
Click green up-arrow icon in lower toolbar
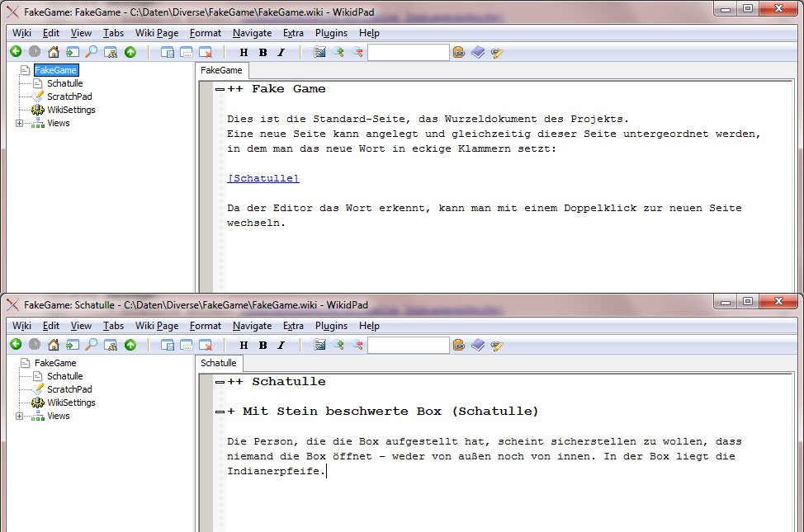(x=130, y=345)
